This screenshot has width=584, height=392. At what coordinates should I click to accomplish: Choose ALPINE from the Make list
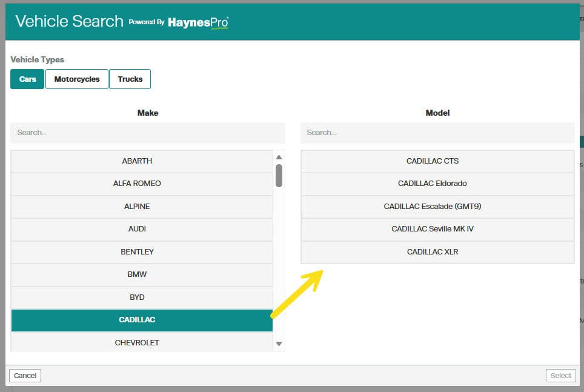click(142, 207)
